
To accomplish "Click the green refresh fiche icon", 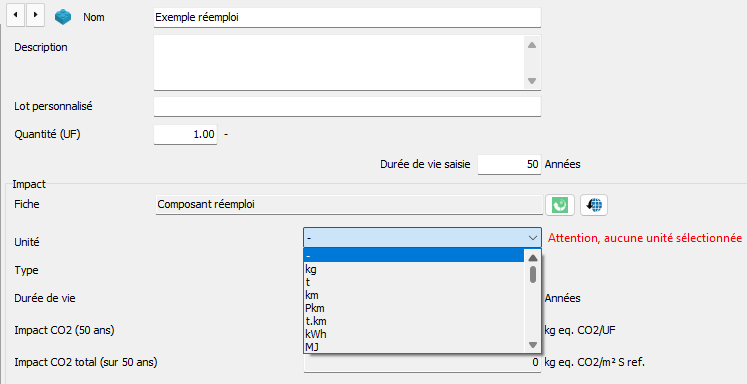I will [x=560, y=205].
